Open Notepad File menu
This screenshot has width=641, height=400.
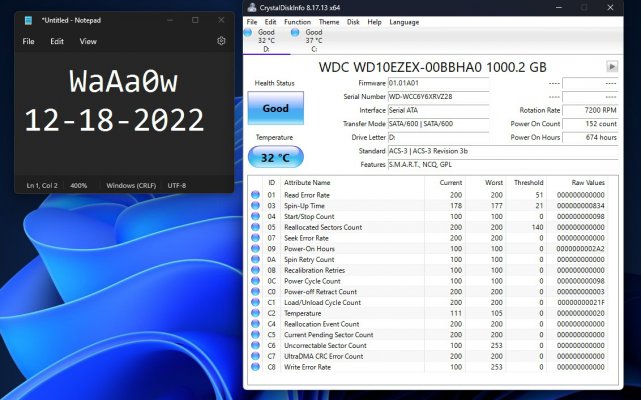click(28, 41)
